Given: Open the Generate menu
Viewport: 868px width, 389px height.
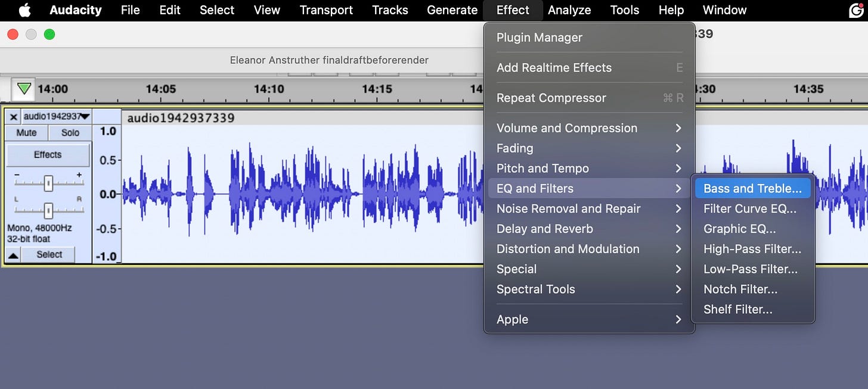Looking at the screenshot, I should click(x=452, y=10).
